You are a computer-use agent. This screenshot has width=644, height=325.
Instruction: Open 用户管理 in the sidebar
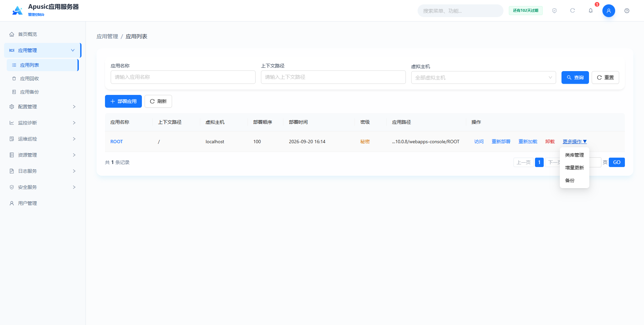pos(43,203)
